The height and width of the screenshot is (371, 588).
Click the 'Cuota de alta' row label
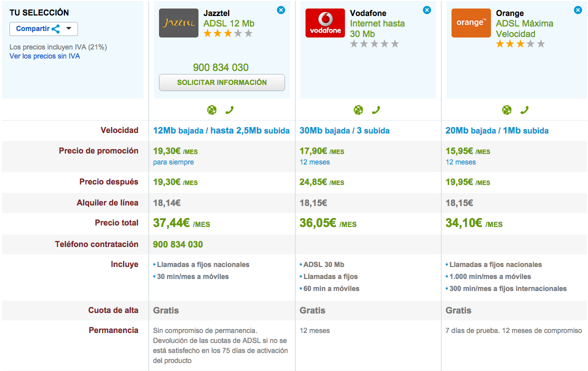113,310
